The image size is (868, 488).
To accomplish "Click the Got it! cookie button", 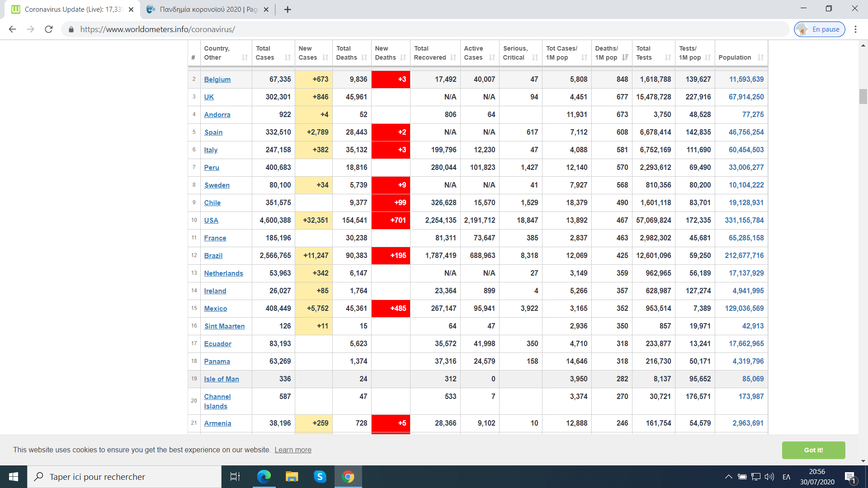I will tap(813, 450).
